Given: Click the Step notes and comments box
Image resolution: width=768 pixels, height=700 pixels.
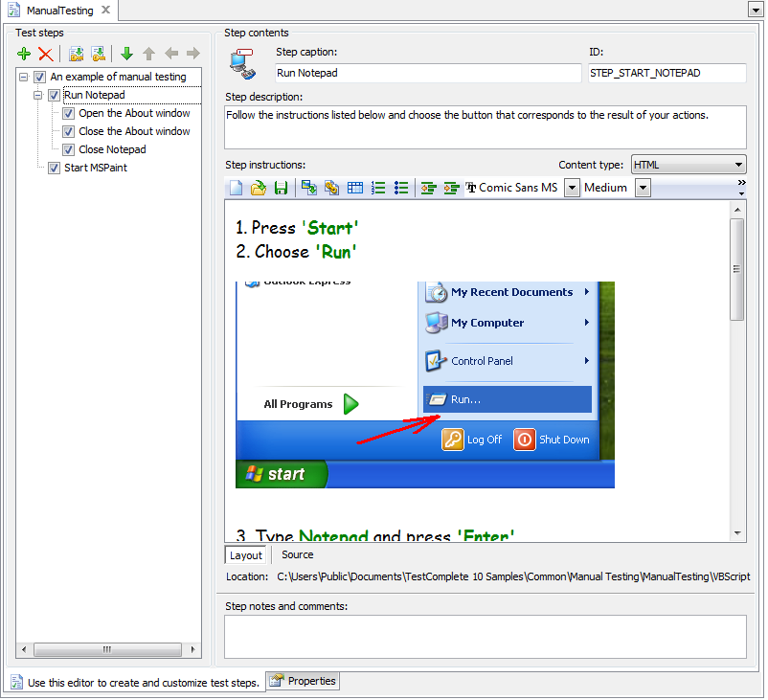Looking at the screenshot, I should tap(485, 637).
